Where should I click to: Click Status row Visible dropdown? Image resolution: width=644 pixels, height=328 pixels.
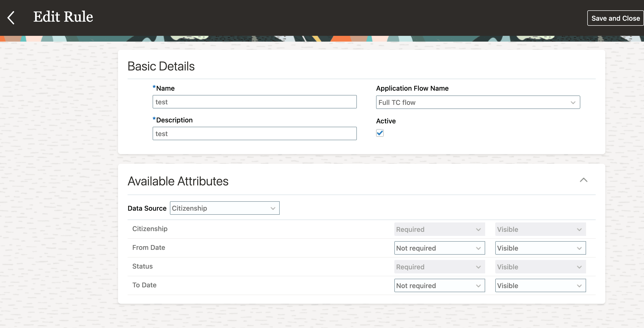pos(540,267)
